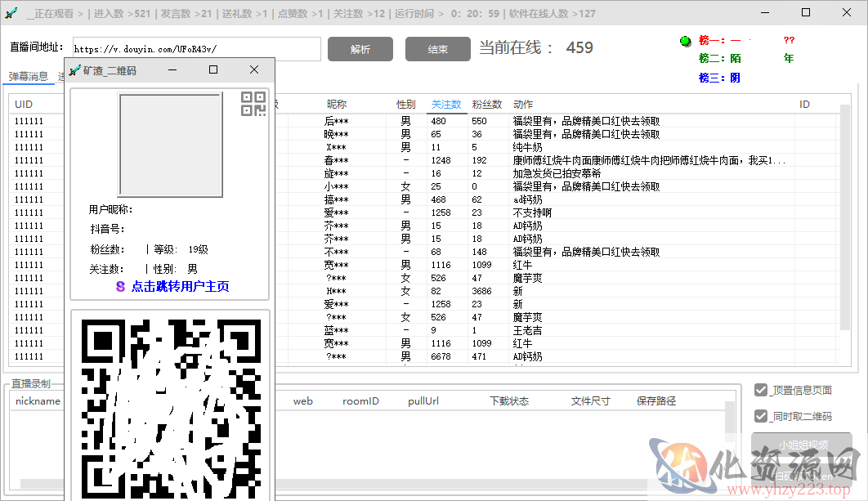The width and height of the screenshot is (868, 501).
Task: Click the roomID column header
Action: tap(361, 400)
